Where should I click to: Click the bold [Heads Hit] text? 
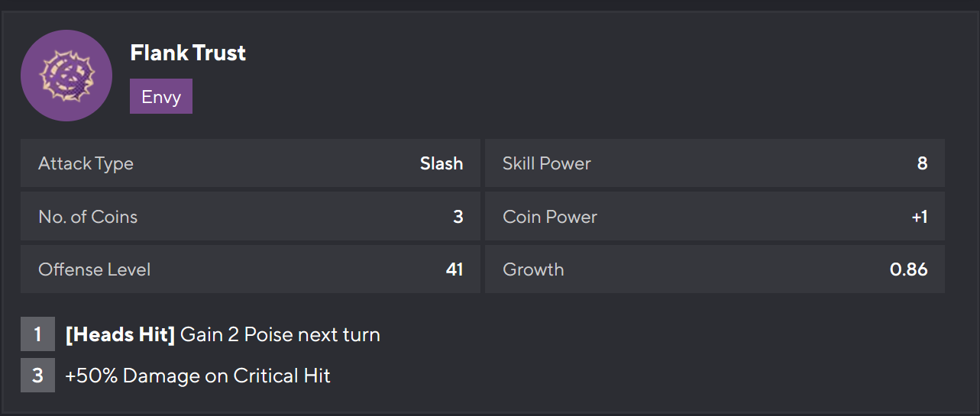coord(121,334)
